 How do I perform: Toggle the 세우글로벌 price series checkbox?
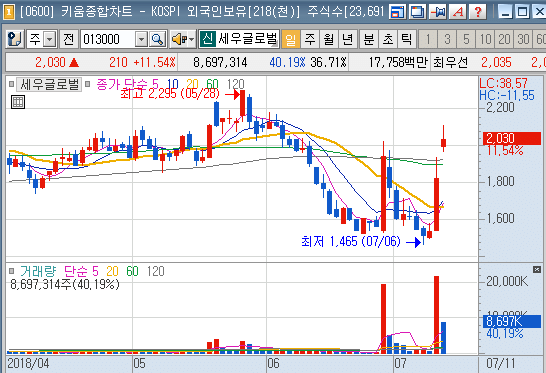click(x=11, y=84)
